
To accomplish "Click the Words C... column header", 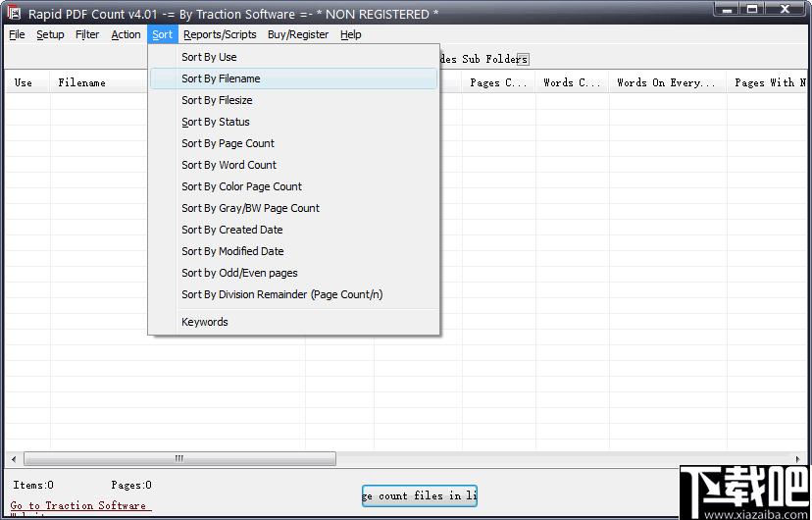I will point(573,82).
